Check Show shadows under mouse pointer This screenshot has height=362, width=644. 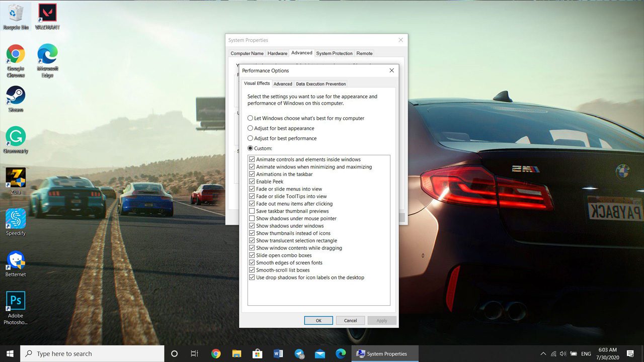252,219
